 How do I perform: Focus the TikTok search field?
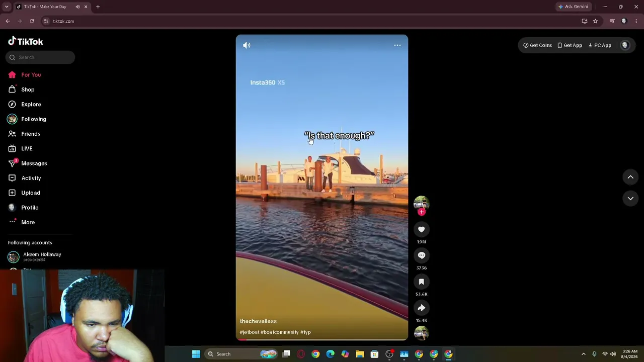tap(41, 57)
